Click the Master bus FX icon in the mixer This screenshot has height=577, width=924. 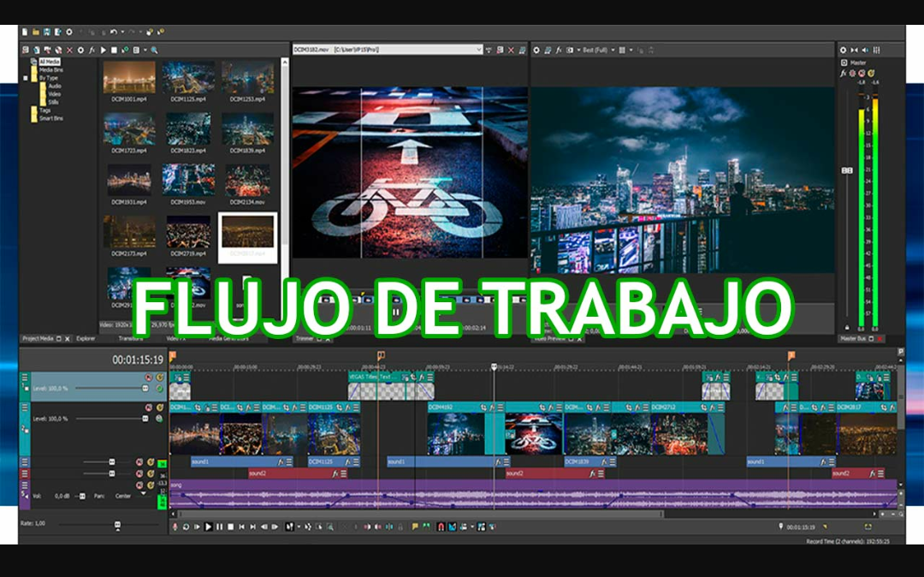[843, 73]
